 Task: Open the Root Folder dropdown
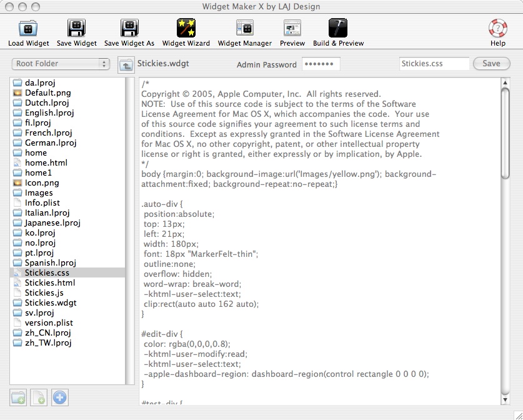[61, 64]
